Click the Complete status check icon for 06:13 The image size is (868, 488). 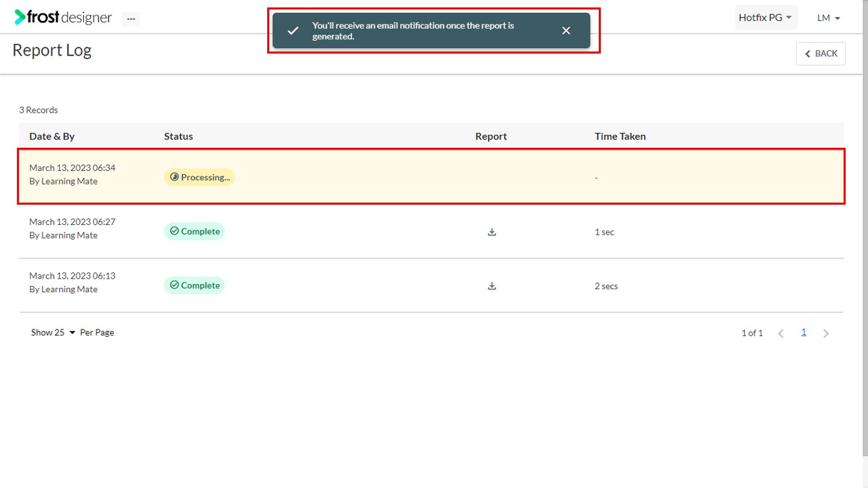[174, 285]
